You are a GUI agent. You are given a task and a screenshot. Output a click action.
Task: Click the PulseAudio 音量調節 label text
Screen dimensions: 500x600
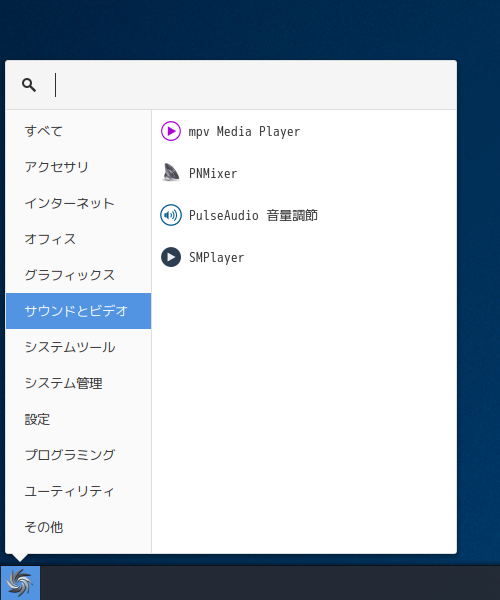pyautogui.click(x=253, y=215)
